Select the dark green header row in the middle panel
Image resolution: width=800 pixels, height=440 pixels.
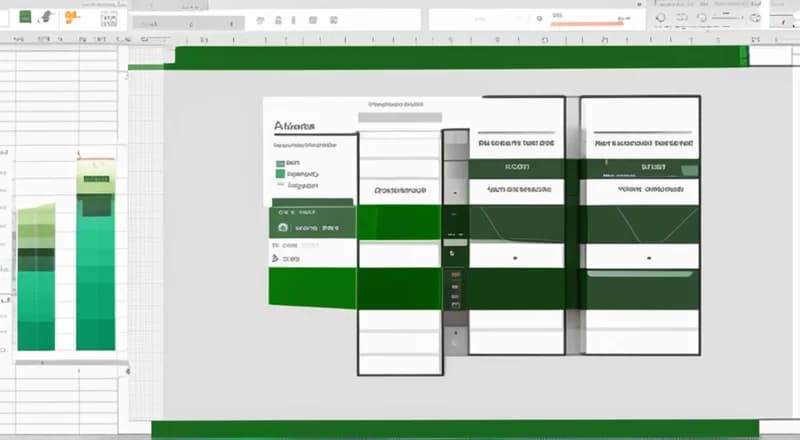[517, 168]
